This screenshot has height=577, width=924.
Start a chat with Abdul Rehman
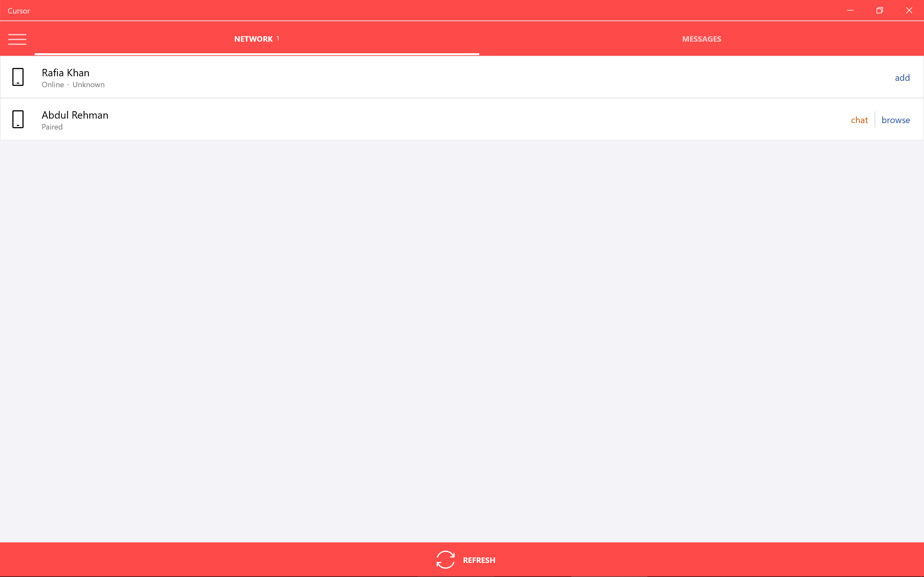tap(859, 120)
